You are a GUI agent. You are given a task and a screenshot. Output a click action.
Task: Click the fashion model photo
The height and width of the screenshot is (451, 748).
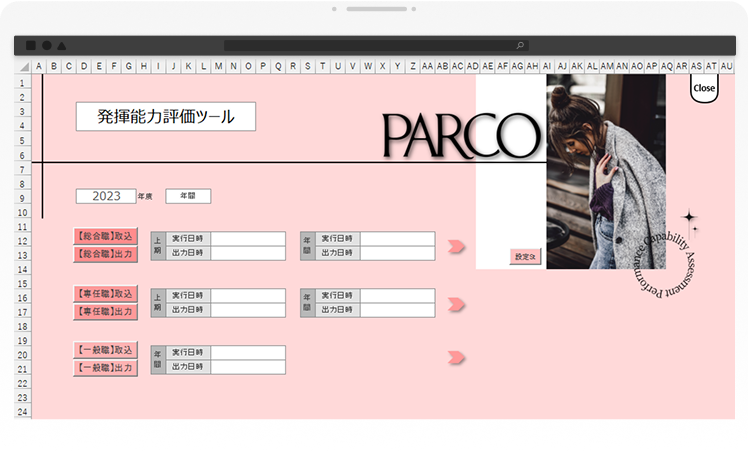point(606,172)
